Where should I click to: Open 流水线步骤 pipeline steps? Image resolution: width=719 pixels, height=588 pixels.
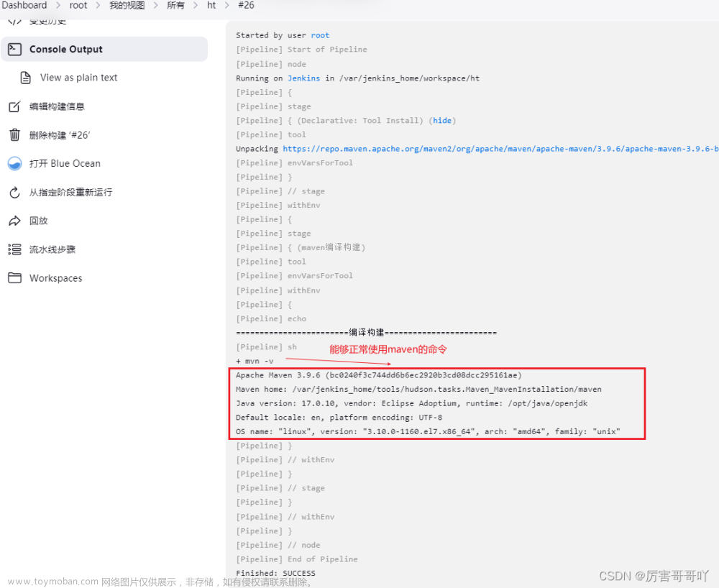coord(52,249)
